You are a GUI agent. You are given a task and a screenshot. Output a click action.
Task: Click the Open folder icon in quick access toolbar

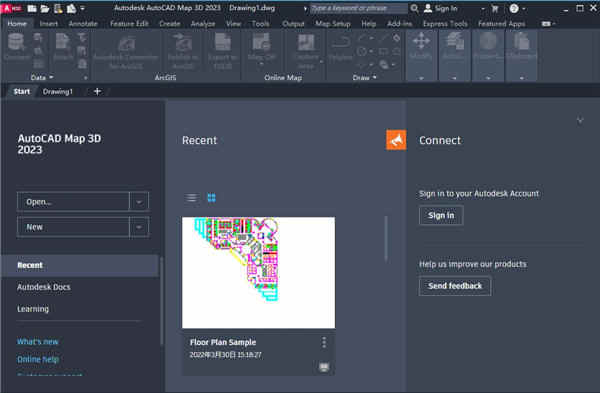[45, 8]
